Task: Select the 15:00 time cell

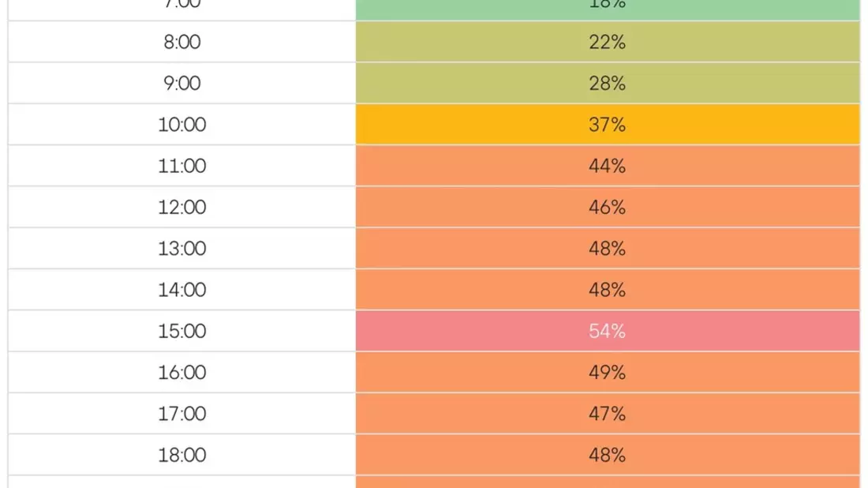Action: tap(182, 331)
